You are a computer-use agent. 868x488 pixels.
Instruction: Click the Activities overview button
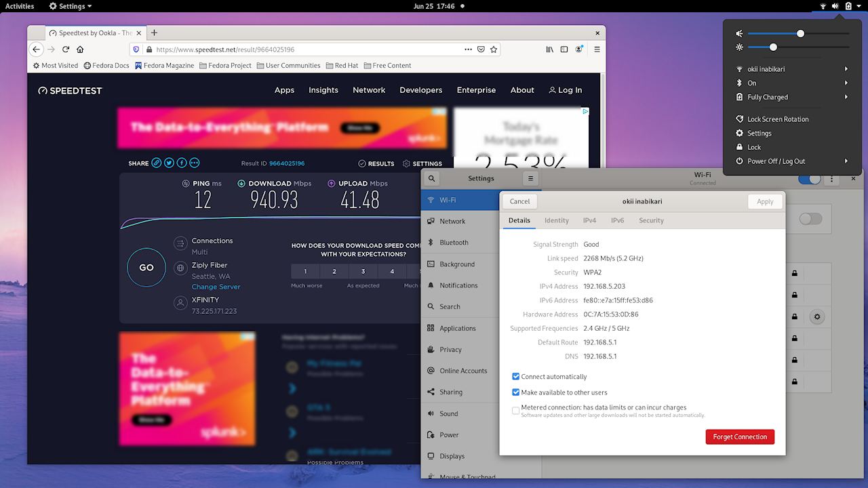(20, 6)
